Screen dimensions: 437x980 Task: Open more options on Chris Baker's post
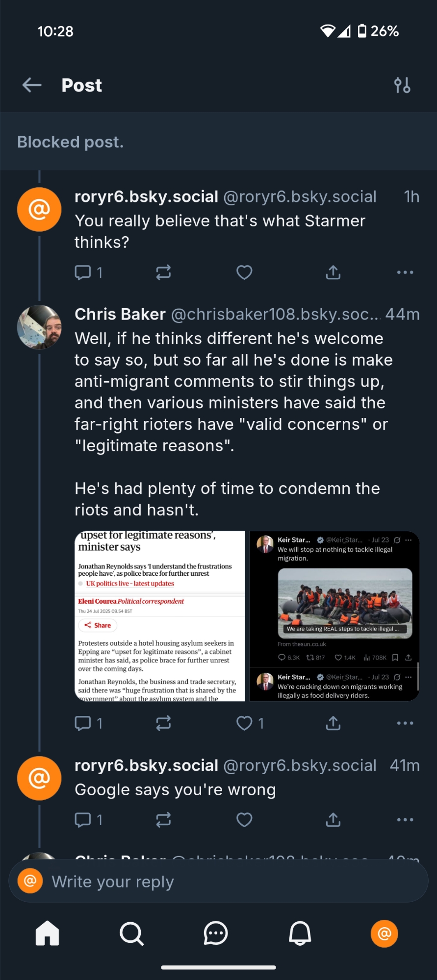[x=405, y=723]
